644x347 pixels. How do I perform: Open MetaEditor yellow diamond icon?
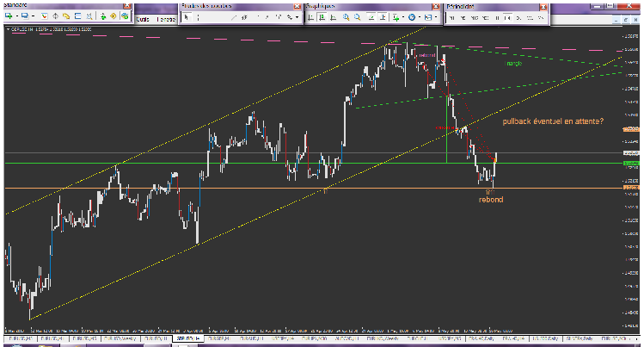113,16
